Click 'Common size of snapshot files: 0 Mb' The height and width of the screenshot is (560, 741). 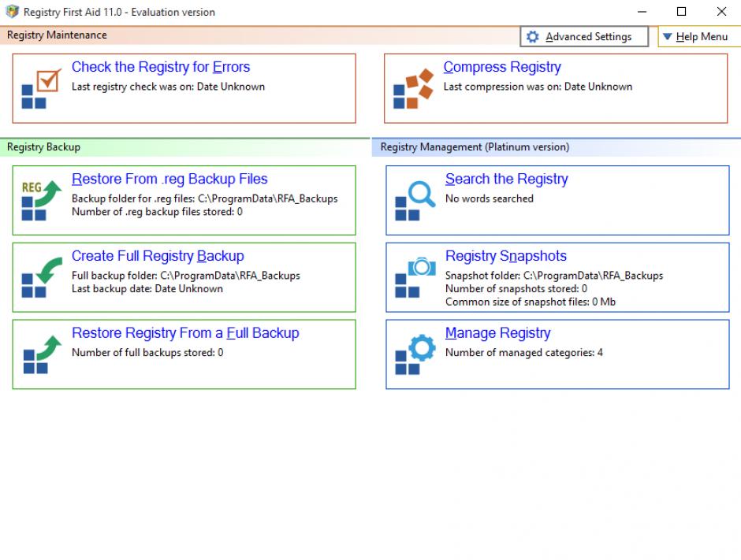(x=531, y=302)
